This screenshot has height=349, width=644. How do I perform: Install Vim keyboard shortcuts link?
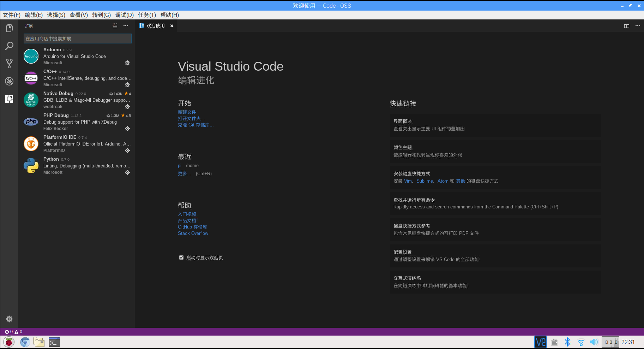click(408, 181)
